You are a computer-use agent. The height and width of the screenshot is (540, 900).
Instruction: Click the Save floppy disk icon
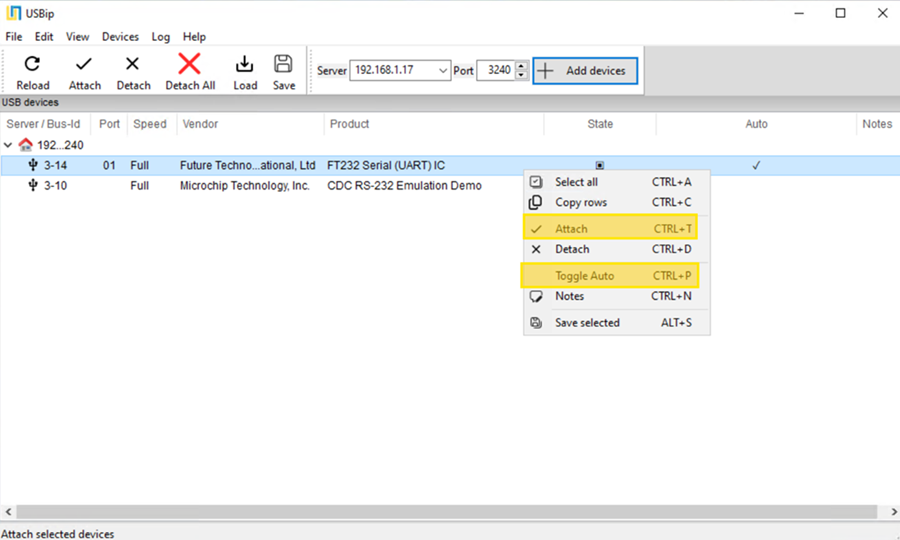(x=284, y=65)
